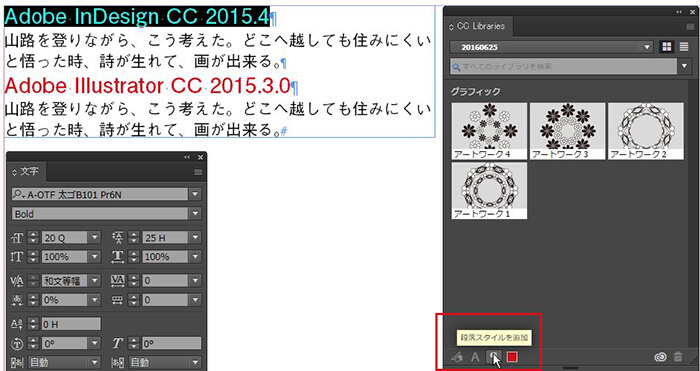700x371 pixels.
Task: Click the library search input field
Action: click(x=563, y=67)
